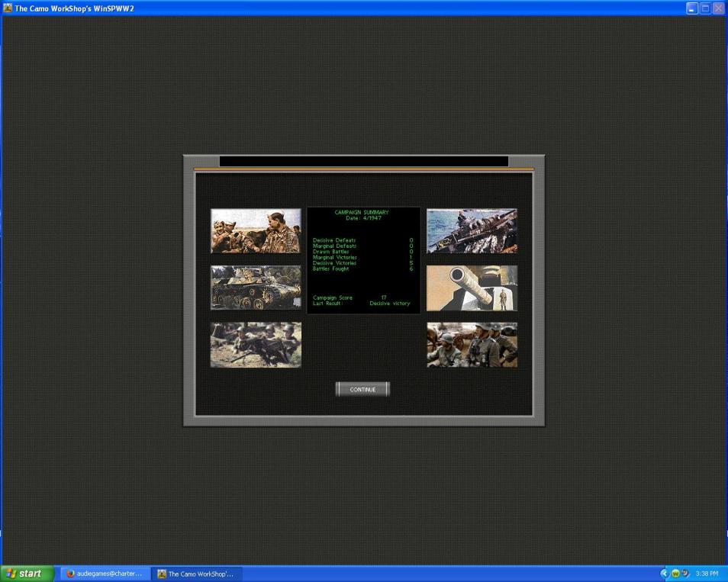Screen dimensions: 728x582
Task: Click the Campaign Score line
Action: click(350, 297)
